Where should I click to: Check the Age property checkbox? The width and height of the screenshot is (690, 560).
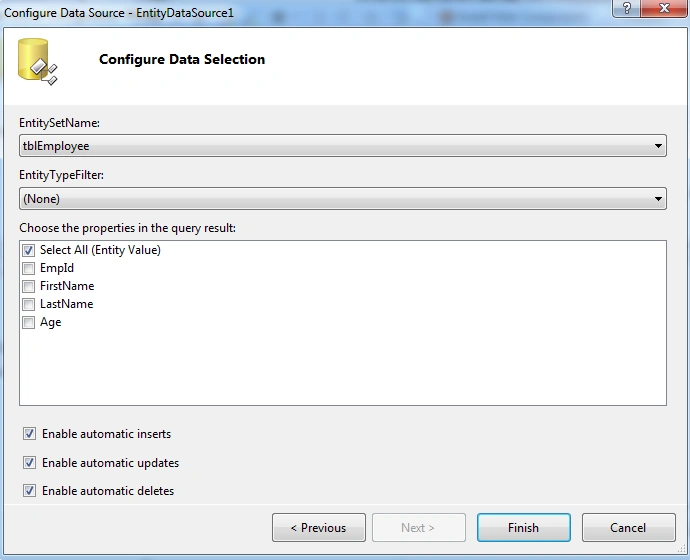coord(29,322)
